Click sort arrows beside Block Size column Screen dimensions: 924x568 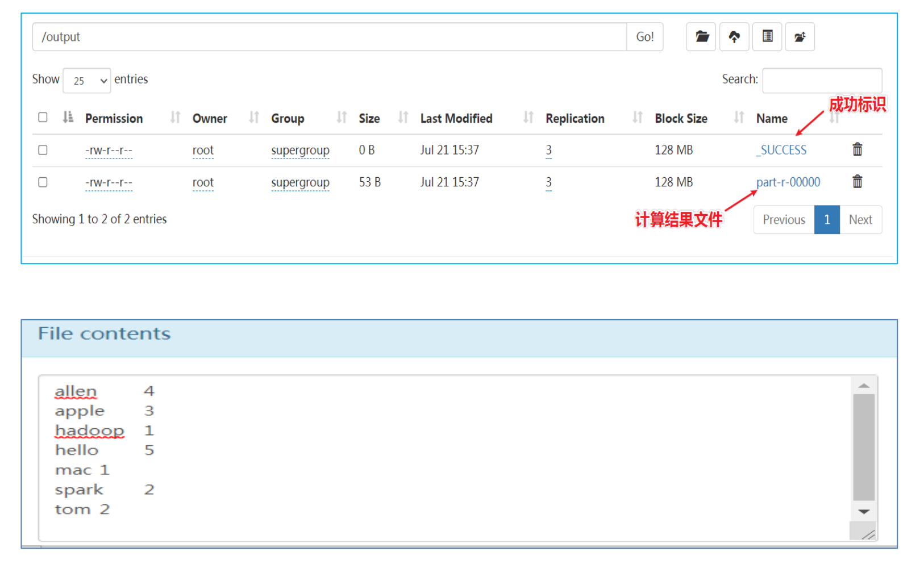(x=739, y=118)
